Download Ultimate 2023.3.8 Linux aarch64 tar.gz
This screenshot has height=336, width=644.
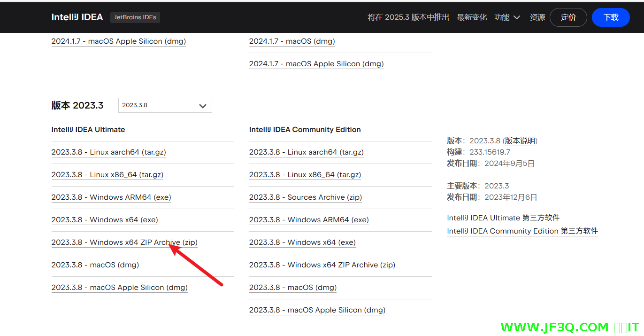(x=108, y=152)
